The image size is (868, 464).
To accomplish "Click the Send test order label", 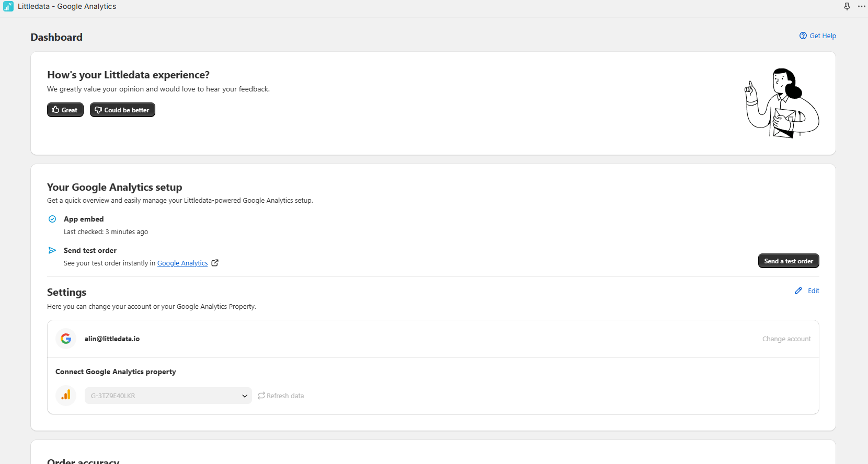I will pyautogui.click(x=90, y=250).
